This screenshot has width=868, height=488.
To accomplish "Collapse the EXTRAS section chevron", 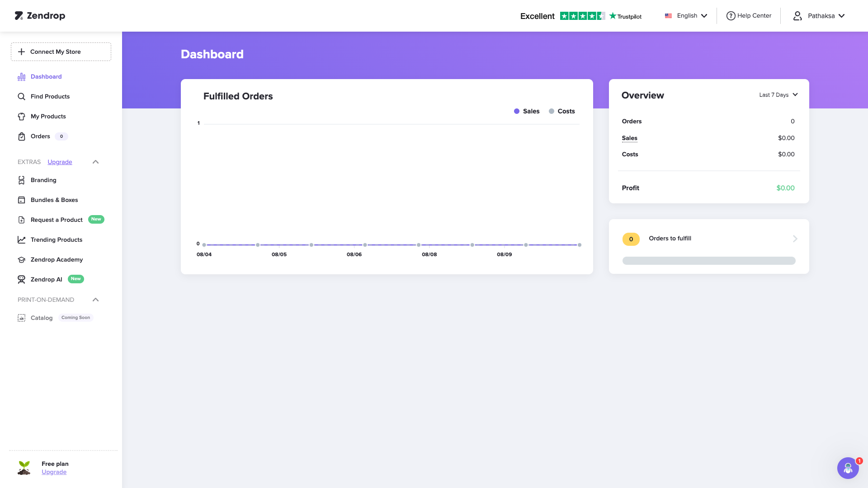I will [x=95, y=162].
